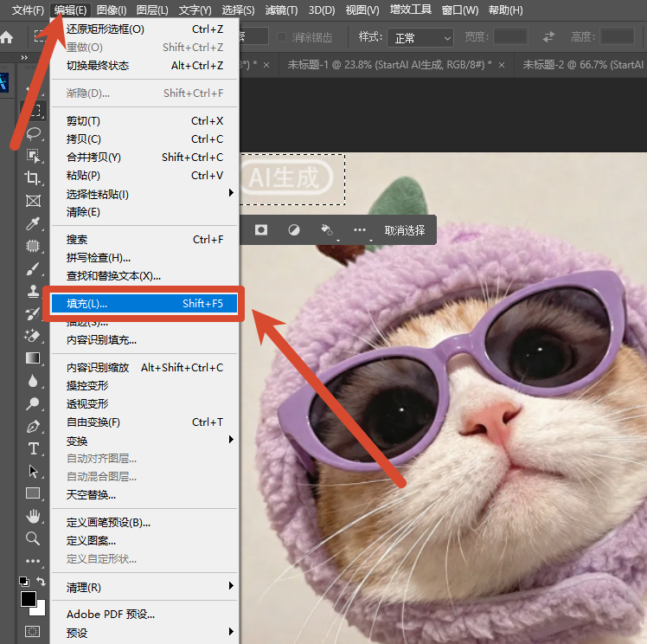Select the Horizontal Type tool

(x=34, y=448)
